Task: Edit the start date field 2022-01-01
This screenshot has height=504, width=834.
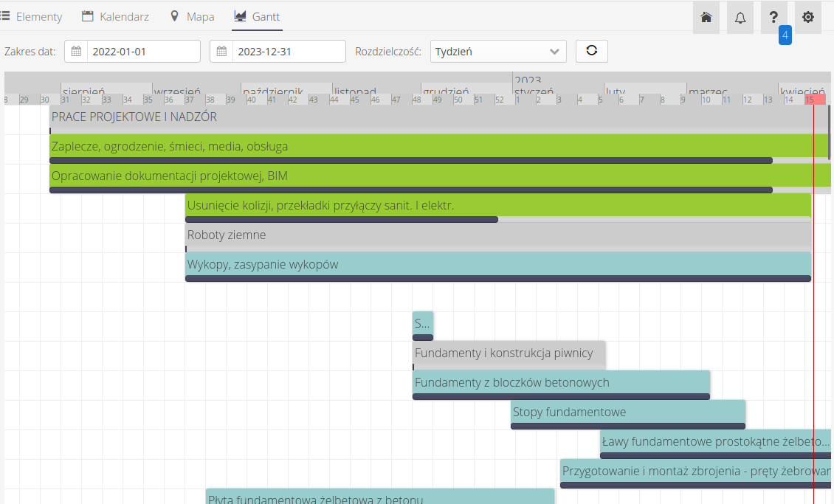Action: tap(143, 52)
